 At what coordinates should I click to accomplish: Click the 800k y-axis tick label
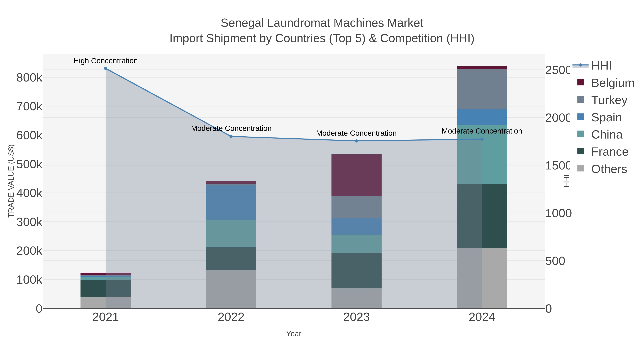(x=29, y=78)
